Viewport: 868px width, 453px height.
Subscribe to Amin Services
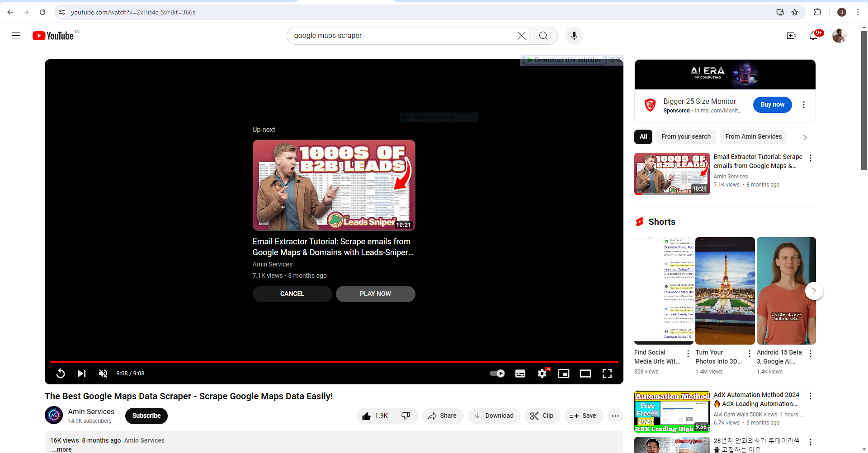coord(146,416)
